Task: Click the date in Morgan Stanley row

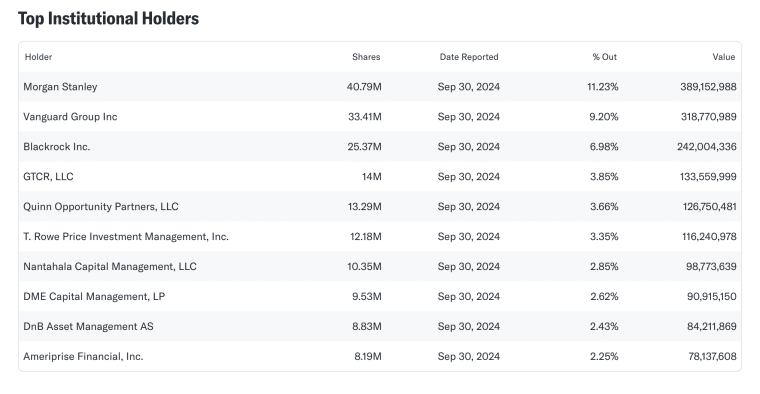Action: [x=469, y=87]
